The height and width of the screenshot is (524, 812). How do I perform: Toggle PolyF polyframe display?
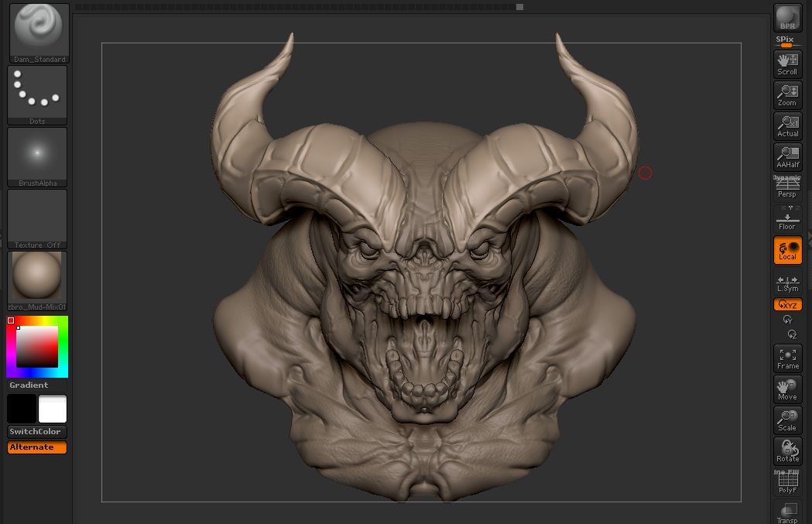pos(788,482)
